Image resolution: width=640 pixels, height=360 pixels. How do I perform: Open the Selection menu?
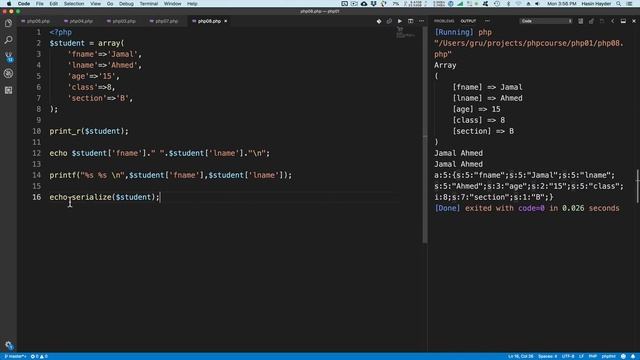[74, 4]
